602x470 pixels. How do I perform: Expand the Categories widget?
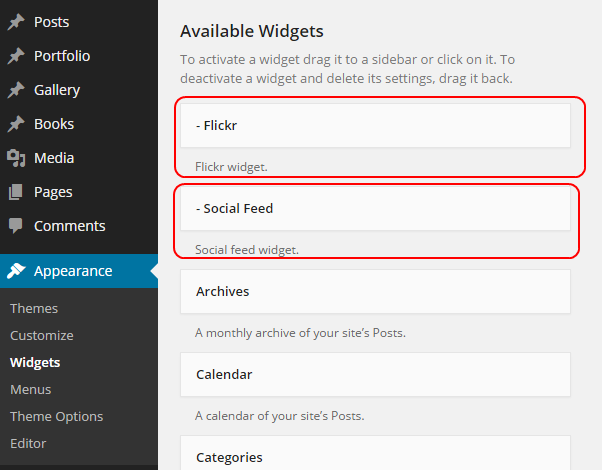[x=375, y=456]
